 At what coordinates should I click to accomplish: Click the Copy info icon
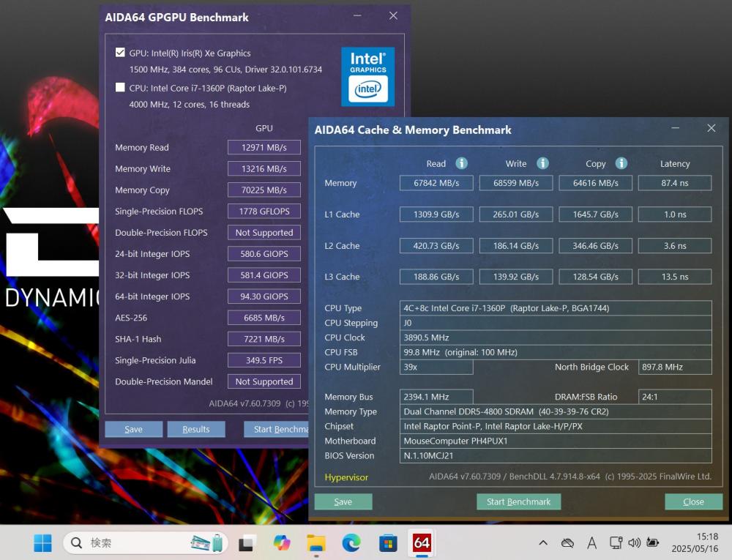pyautogui.click(x=621, y=163)
